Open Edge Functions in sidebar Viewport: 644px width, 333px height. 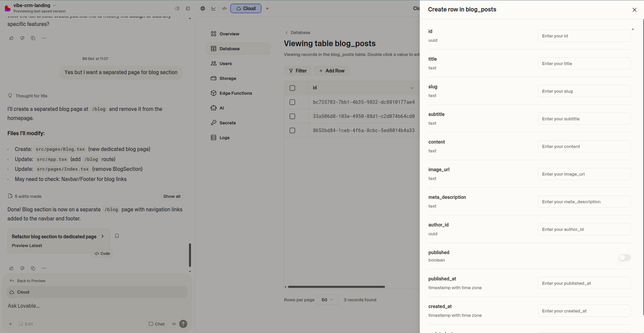tap(235, 93)
